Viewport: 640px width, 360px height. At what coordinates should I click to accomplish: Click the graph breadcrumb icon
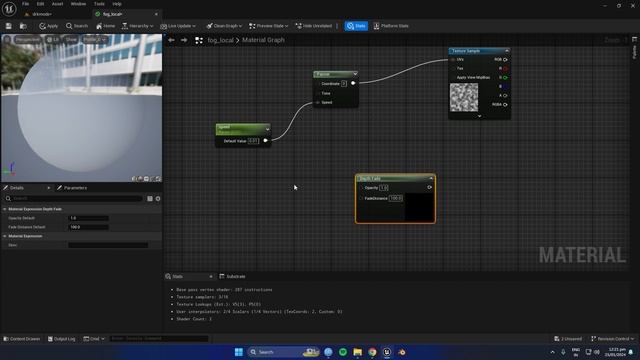click(199, 40)
